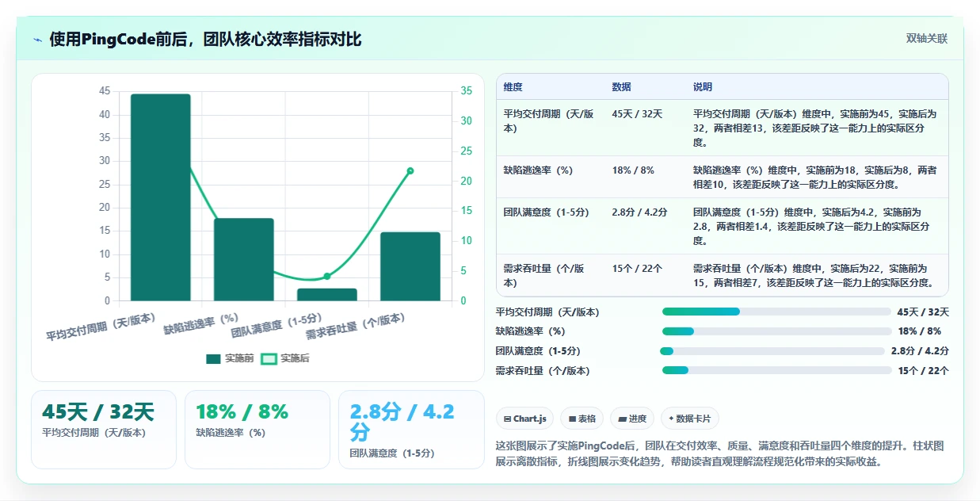Click table row label 平均交付周期（天/版本）
Viewport: 980px width, 501px height.
548,120
